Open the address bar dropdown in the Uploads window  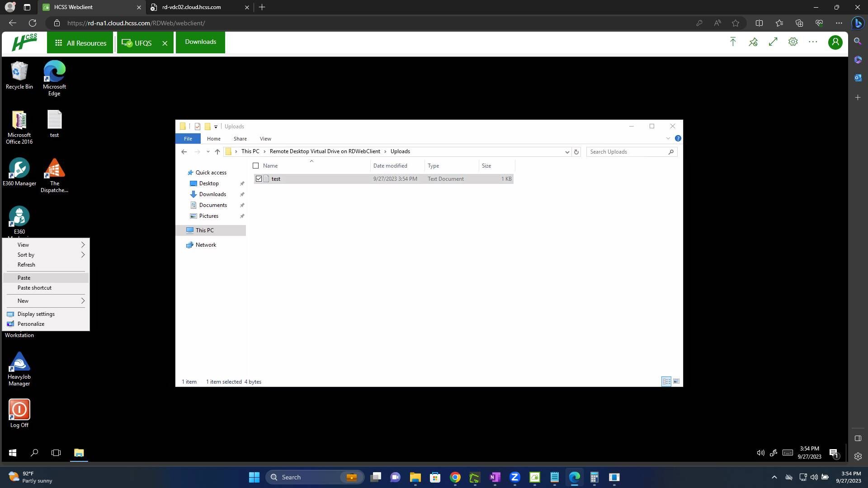[567, 151]
